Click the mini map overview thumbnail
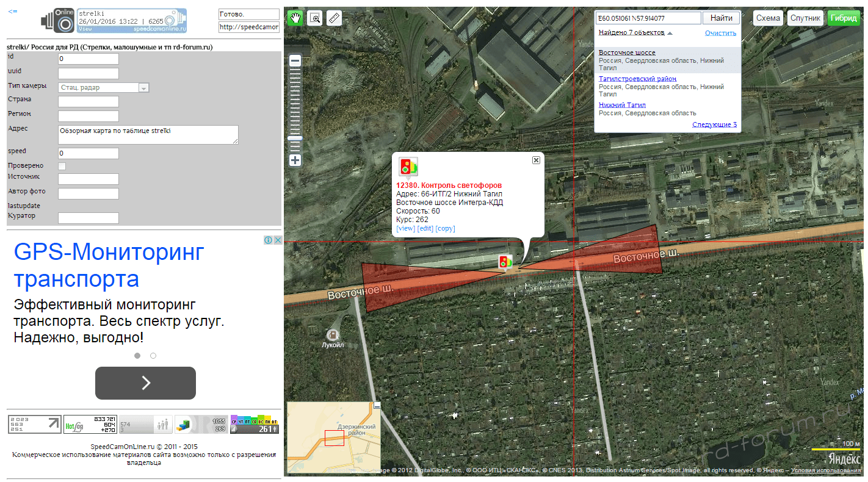 [334, 437]
